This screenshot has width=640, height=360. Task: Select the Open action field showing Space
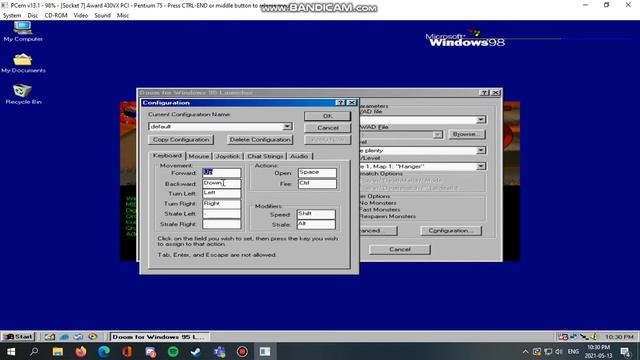pos(317,173)
